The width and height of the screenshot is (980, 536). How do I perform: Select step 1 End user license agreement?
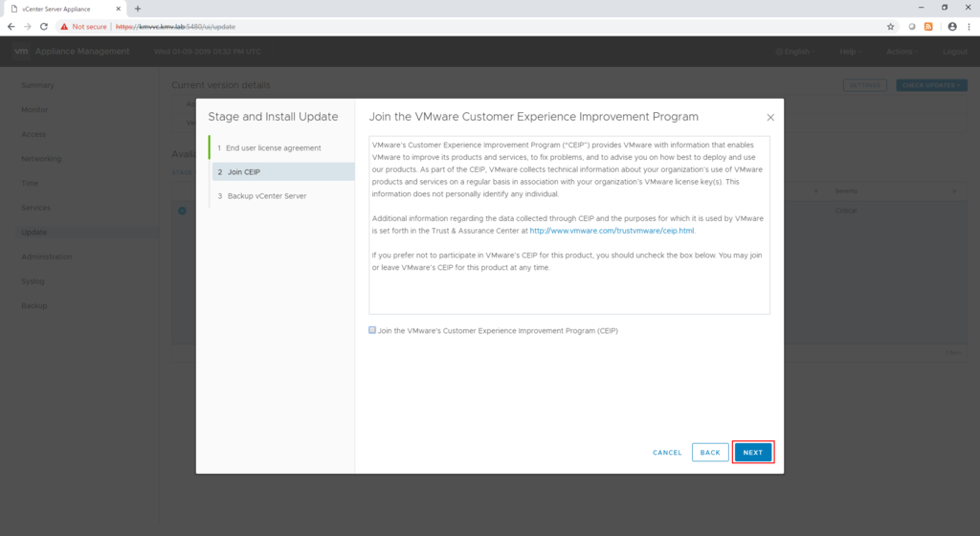point(273,148)
